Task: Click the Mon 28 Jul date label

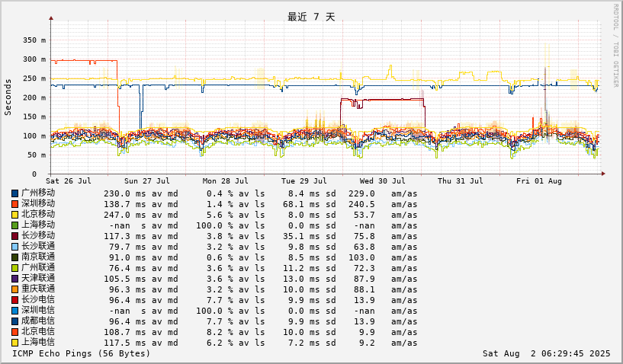Action: 225,181
